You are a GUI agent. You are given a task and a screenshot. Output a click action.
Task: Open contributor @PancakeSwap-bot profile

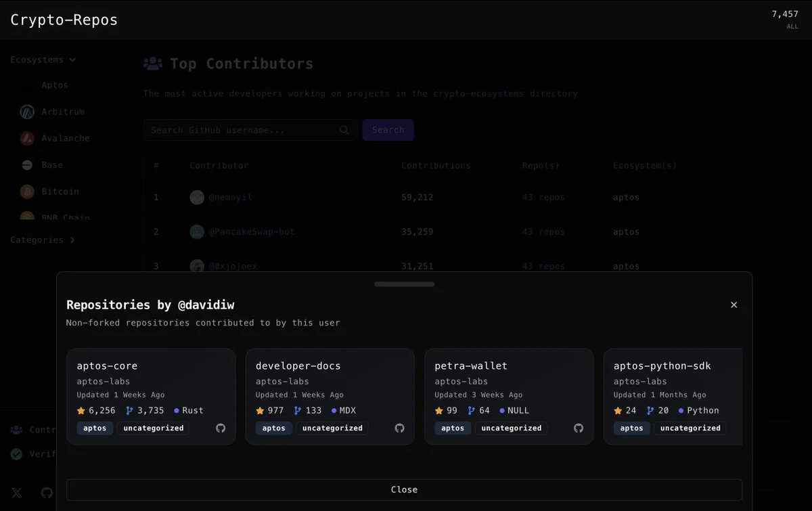[254, 231]
